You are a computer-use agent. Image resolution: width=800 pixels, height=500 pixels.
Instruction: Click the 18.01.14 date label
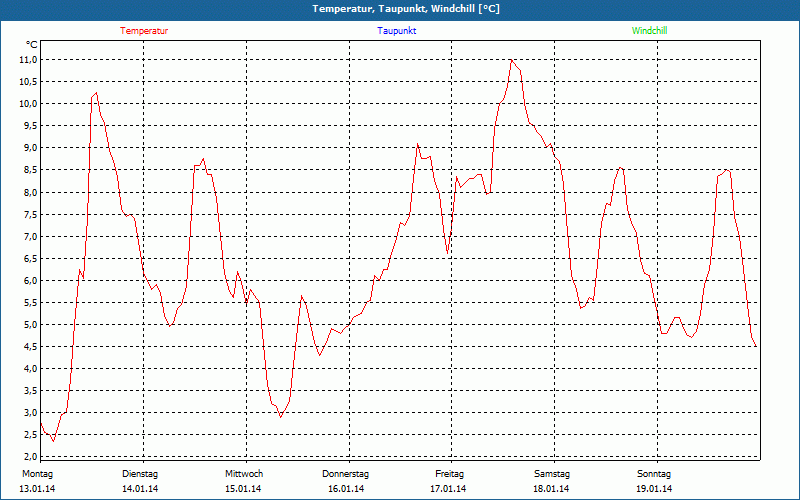[x=551, y=489]
